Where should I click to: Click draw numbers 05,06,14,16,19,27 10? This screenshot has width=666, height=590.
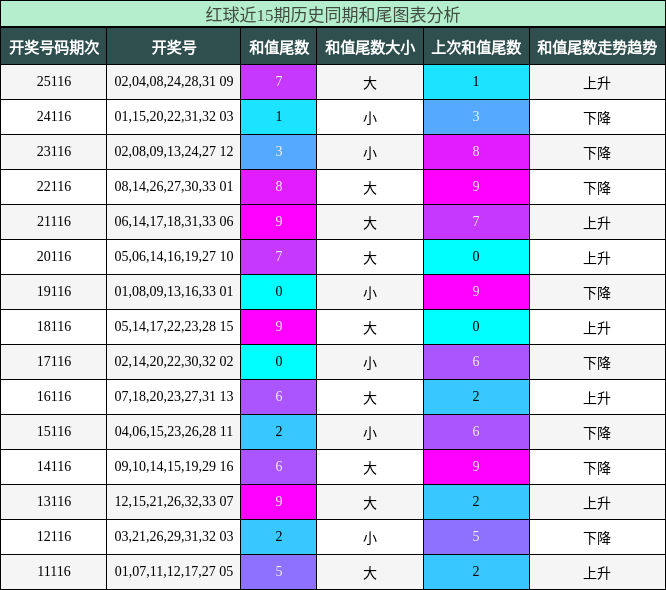pyautogui.click(x=174, y=256)
